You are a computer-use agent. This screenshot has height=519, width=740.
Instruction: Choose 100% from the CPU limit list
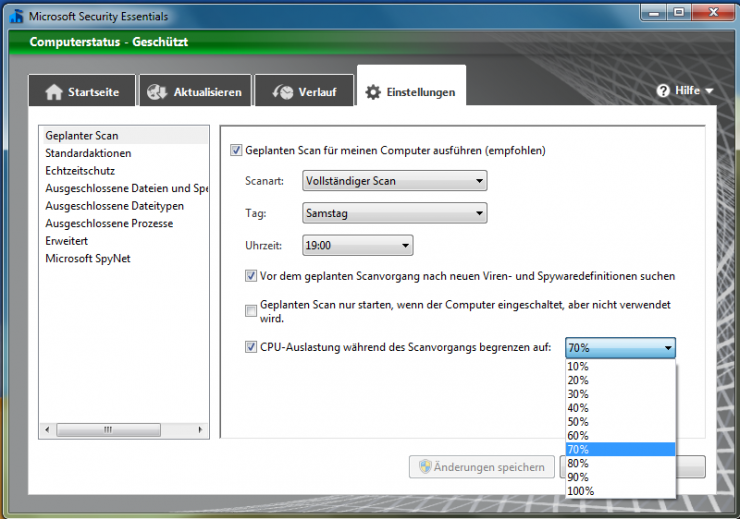tap(620, 491)
